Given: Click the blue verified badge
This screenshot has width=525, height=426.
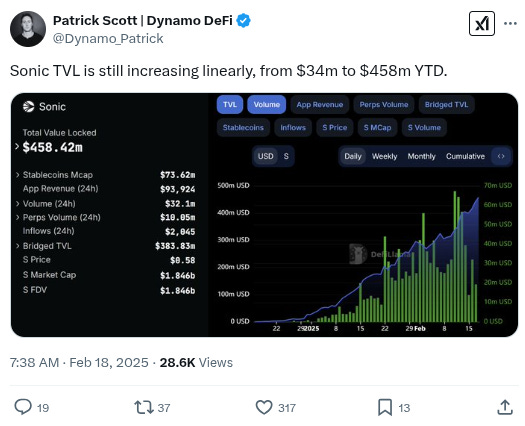Looking at the screenshot, I should [x=243, y=20].
